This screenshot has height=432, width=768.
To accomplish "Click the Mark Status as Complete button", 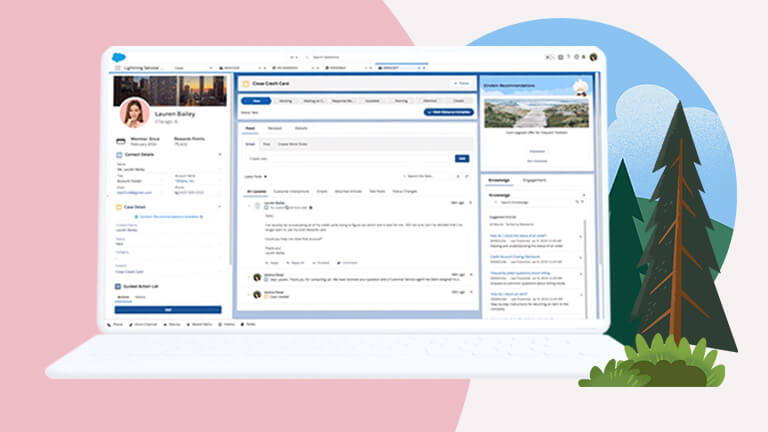I will tap(446, 112).
